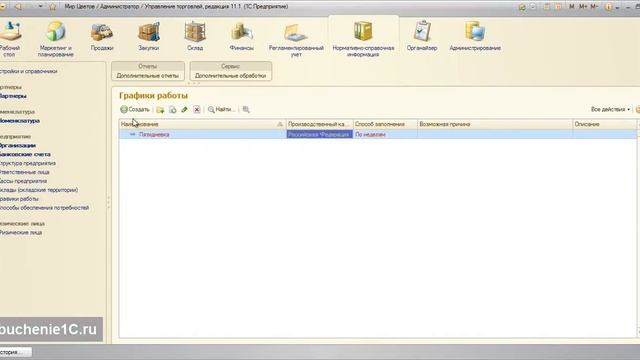Screen dimensions: 640x360
Task: Click the История button at bottom
Action: (15, 352)
